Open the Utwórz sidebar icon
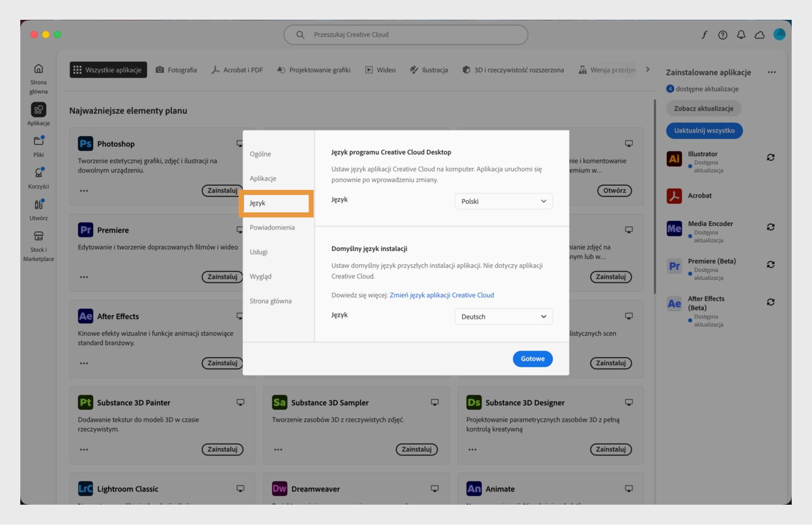Viewport: 812px width, 525px height. (x=39, y=204)
